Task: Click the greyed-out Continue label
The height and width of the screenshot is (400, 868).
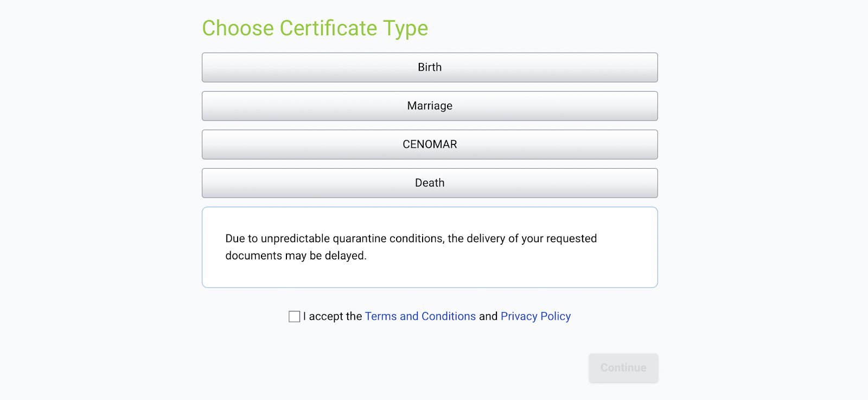Action: point(623,368)
